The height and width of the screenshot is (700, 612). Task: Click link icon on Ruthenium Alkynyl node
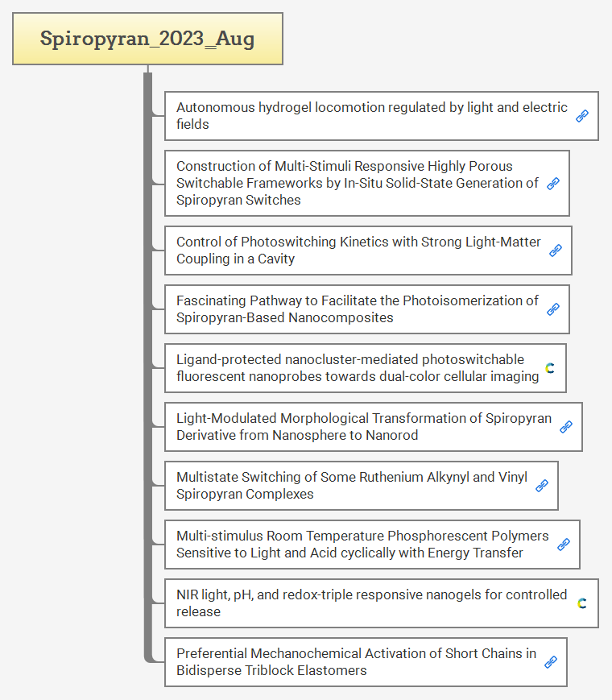542,486
